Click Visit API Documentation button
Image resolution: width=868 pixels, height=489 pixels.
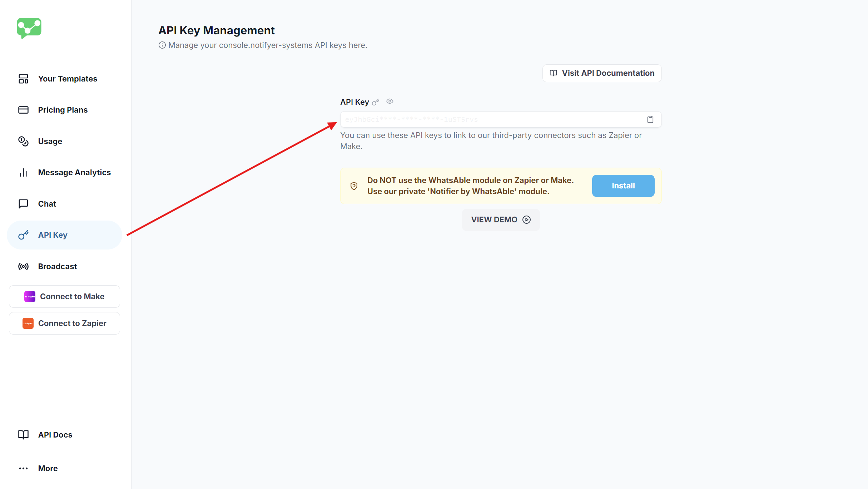[x=602, y=73]
